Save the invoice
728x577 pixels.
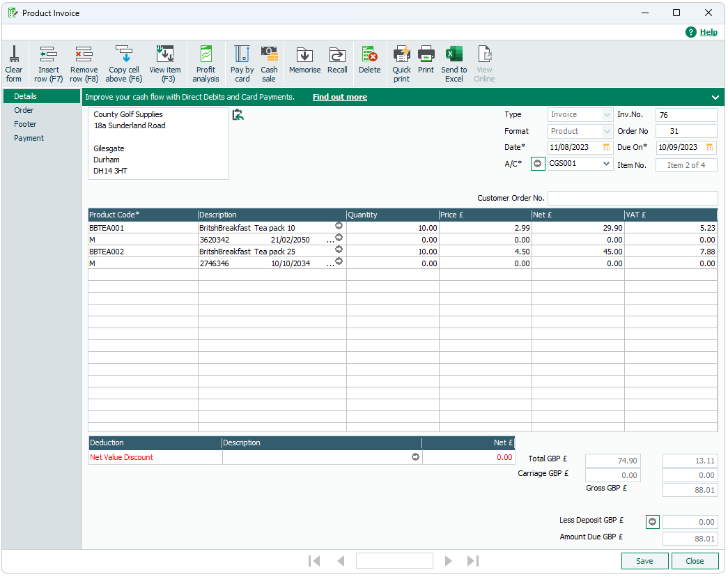click(644, 561)
